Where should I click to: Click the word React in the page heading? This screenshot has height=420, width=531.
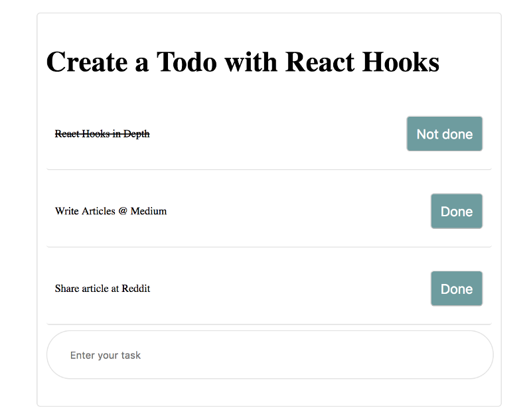[320, 62]
